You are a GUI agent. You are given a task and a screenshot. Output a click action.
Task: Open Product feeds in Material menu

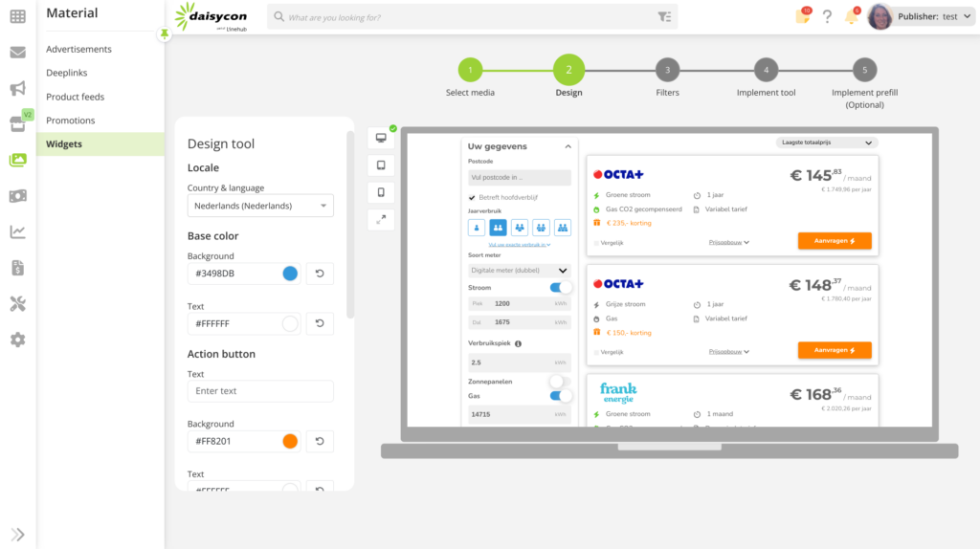(x=75, y=97)
